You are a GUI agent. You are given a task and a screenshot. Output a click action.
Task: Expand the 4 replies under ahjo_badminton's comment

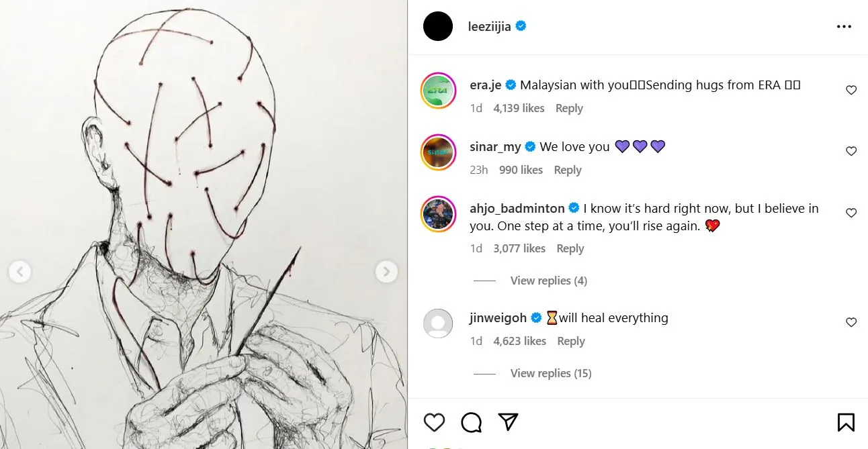548,281
